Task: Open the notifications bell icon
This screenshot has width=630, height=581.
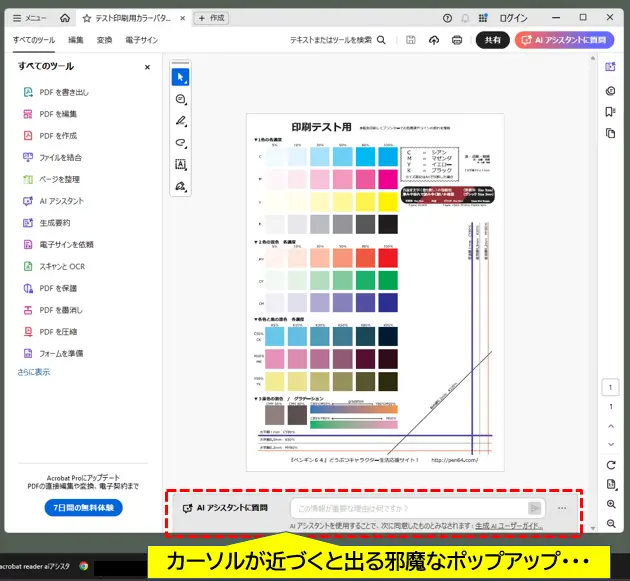Action: point(465,18)
